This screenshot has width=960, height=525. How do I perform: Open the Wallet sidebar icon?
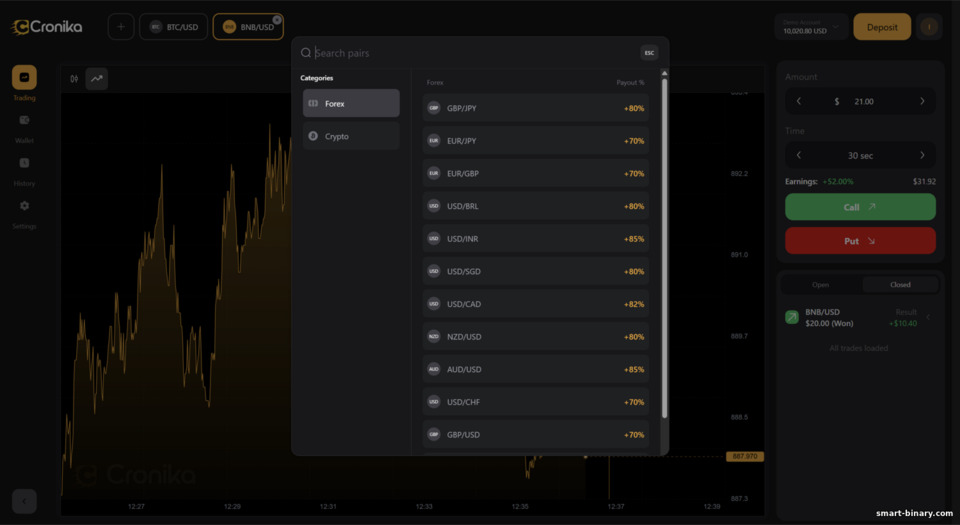click(x=24, y=120)
